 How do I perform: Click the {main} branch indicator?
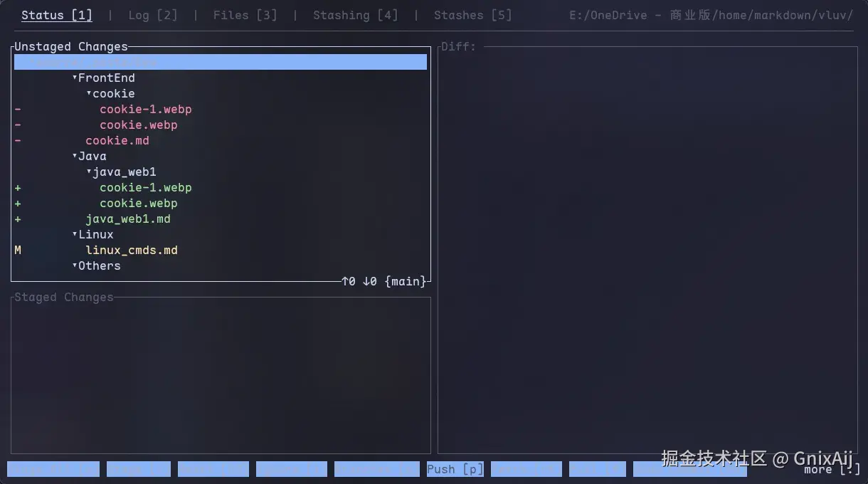click(405, 281)
